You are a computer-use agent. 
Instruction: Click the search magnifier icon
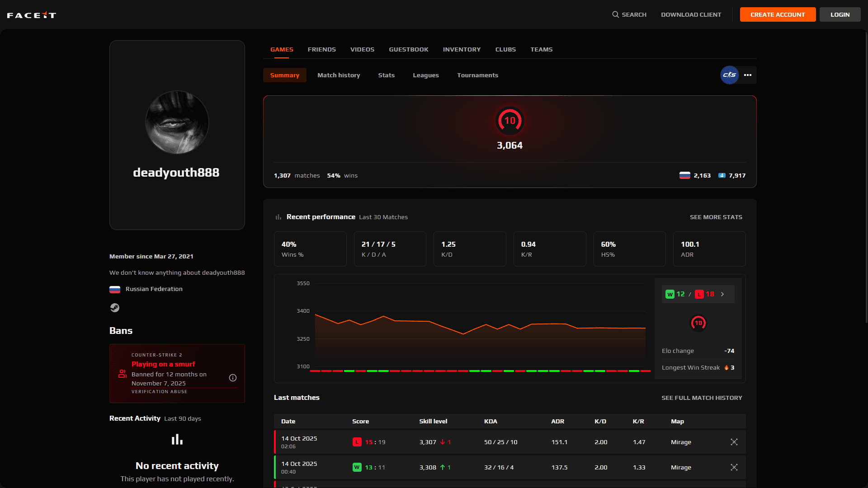pos(615,14)
